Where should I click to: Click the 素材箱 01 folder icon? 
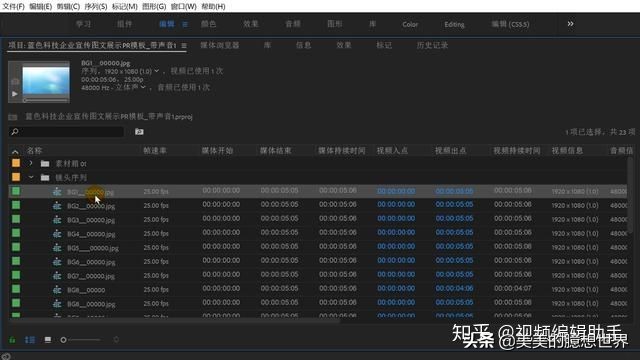[45, 164]
